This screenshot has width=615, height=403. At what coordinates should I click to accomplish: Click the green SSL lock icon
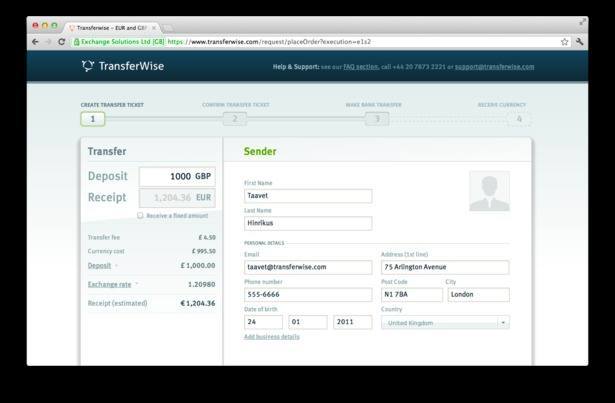pos(76,42)
